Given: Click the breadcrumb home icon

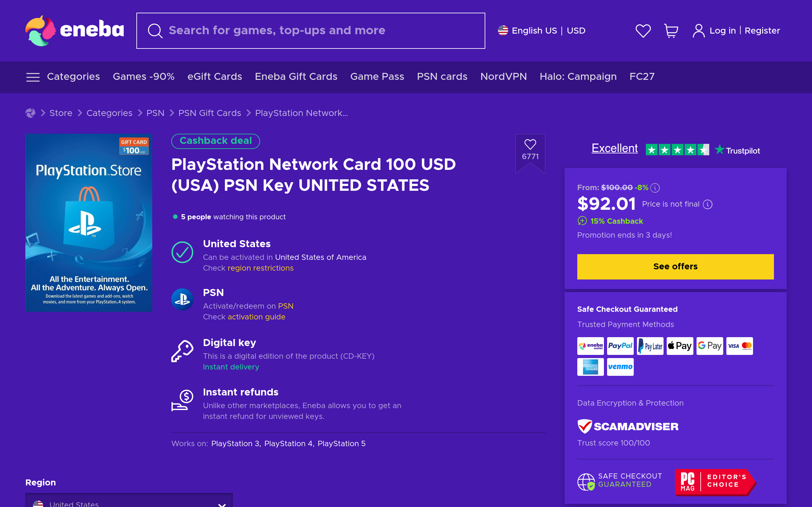Looking at the screenshot, I should (x=30, y=113).
